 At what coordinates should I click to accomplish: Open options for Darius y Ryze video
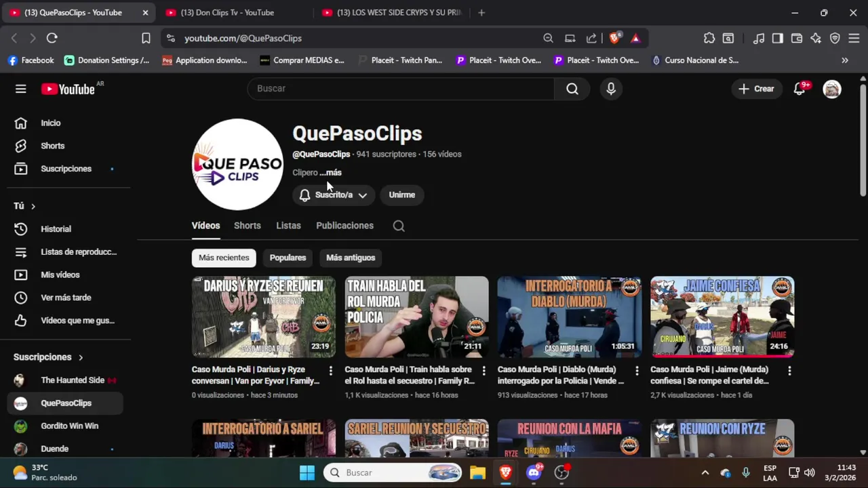point(330,371)
